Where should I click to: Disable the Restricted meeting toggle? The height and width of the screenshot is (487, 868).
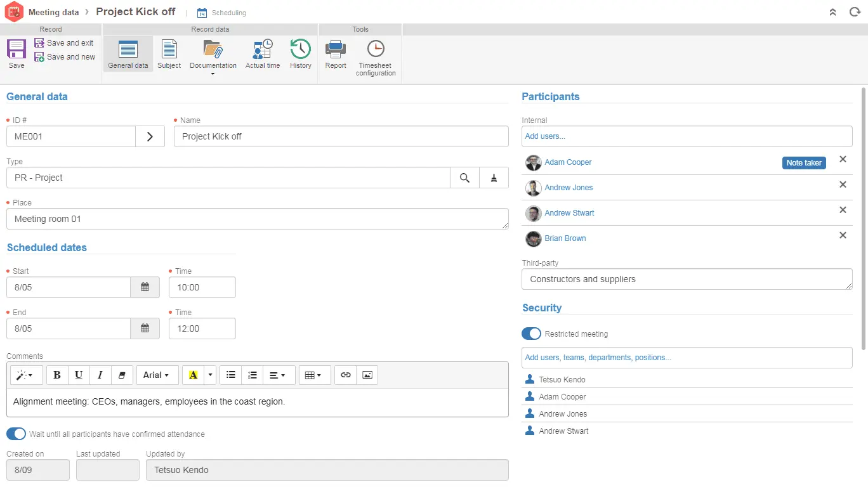(x=531, y=333)
